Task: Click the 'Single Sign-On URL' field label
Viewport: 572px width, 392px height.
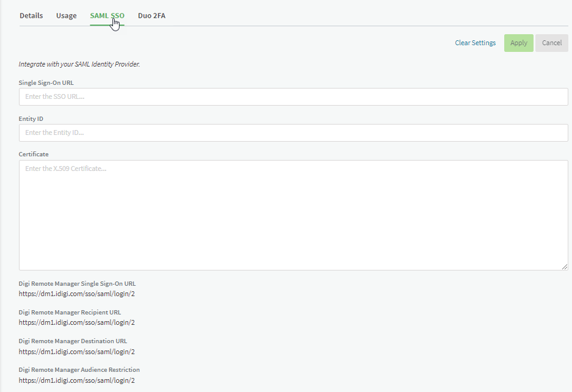Action: point(46,83)
